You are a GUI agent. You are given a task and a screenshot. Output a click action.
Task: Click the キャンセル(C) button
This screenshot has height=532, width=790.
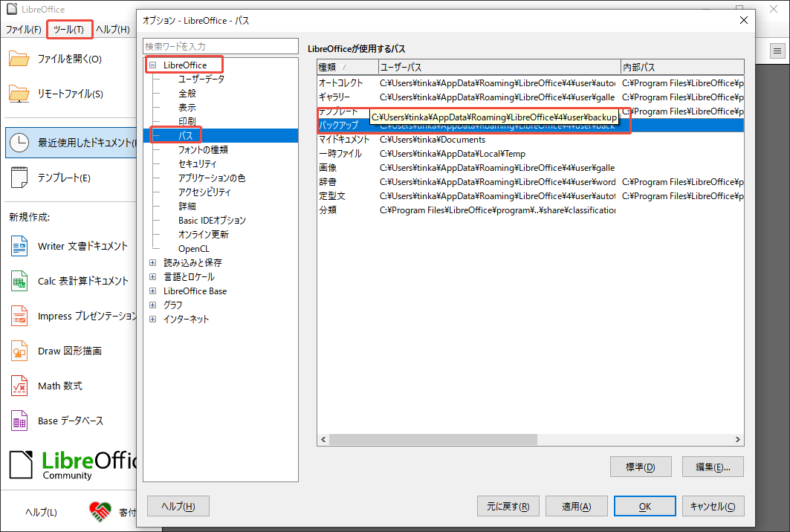(713, 506)
